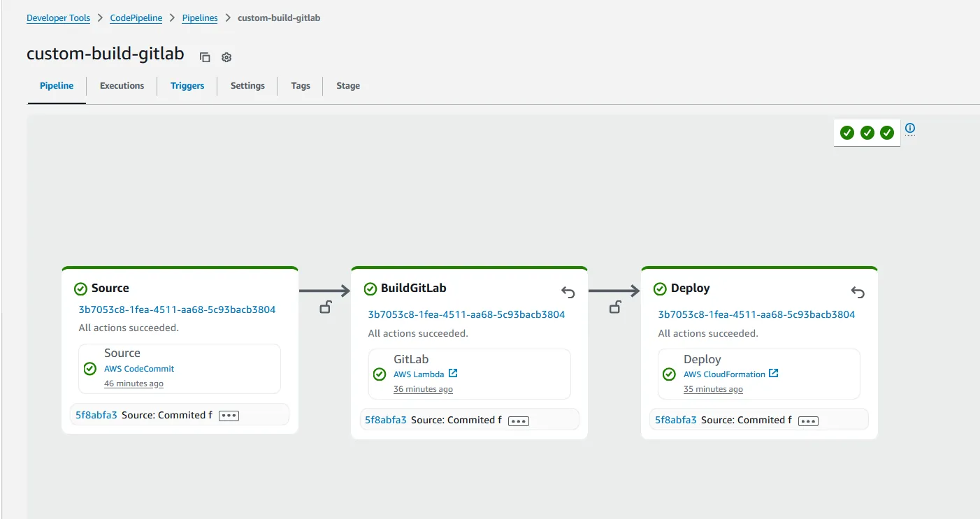Expand commit details ellipsis in Deploy stage

[808, 421]
